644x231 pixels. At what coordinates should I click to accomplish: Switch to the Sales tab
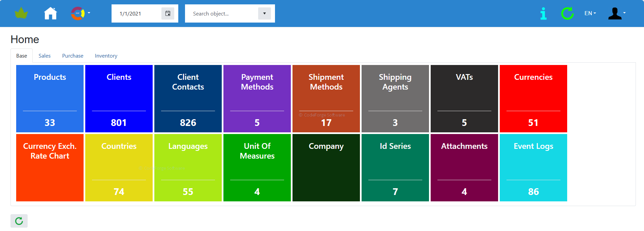click(x=44, y=56)
